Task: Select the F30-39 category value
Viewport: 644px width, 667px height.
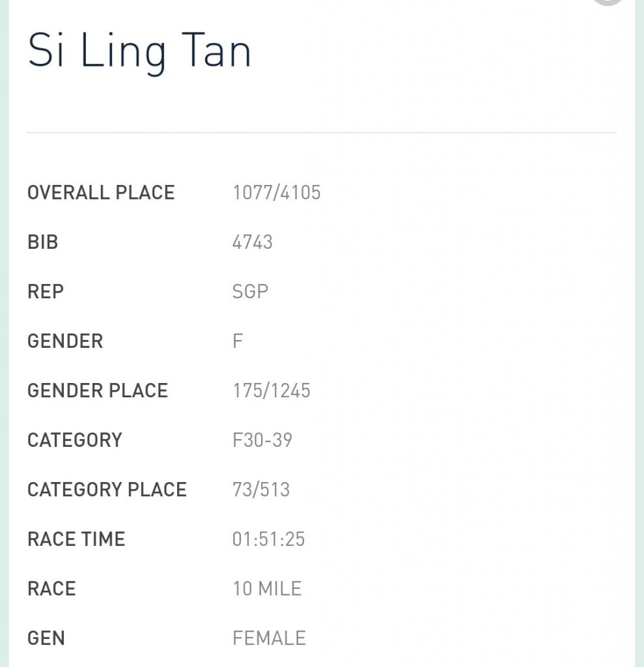Action: pyautogui.click(x=262, y=440)
